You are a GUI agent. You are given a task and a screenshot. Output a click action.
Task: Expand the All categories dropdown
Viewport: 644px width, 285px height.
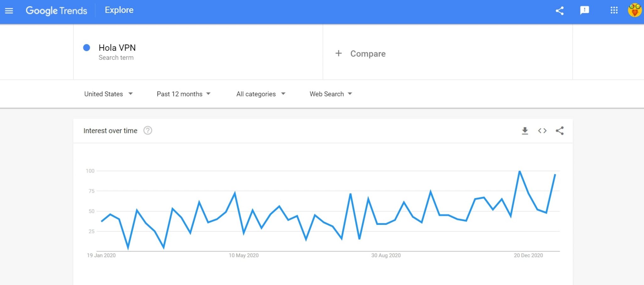coord(261,94)
